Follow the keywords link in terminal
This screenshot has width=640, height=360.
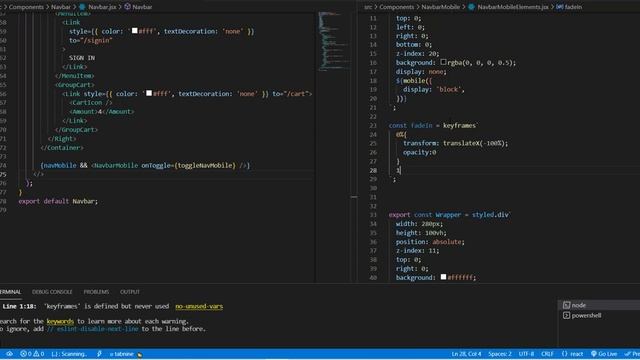(60, 321)
